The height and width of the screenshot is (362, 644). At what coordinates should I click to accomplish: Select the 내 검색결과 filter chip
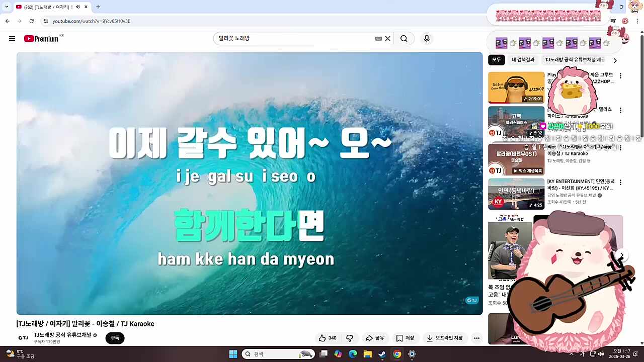[x=523, y=60]
